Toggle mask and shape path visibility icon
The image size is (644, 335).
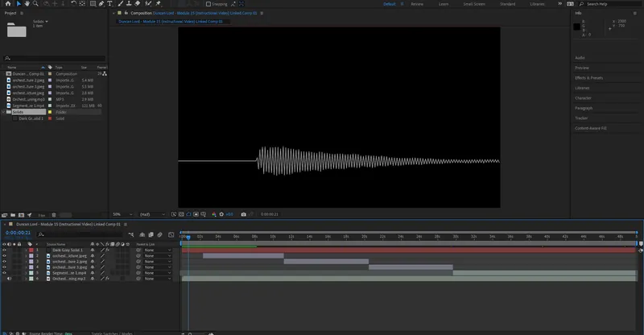188,214
